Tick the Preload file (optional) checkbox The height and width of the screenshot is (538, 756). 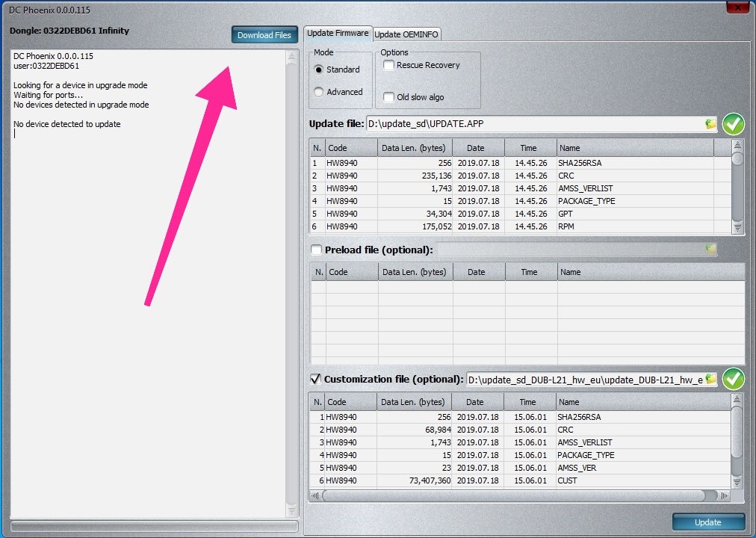point(316,250)
